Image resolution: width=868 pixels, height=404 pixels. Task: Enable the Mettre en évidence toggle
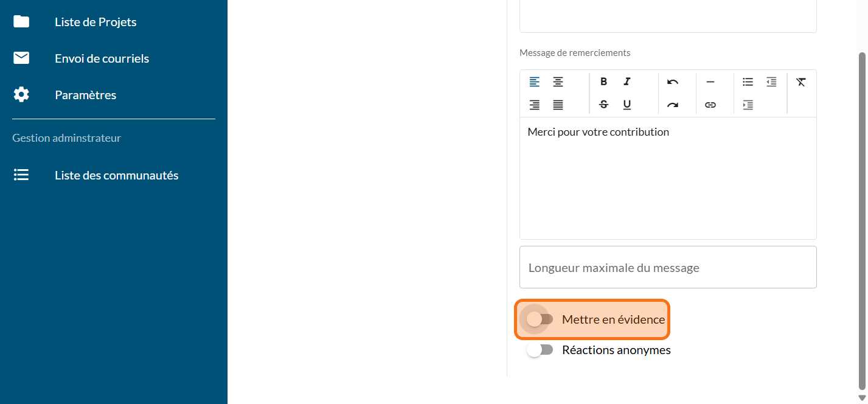(x=540, y=319)
